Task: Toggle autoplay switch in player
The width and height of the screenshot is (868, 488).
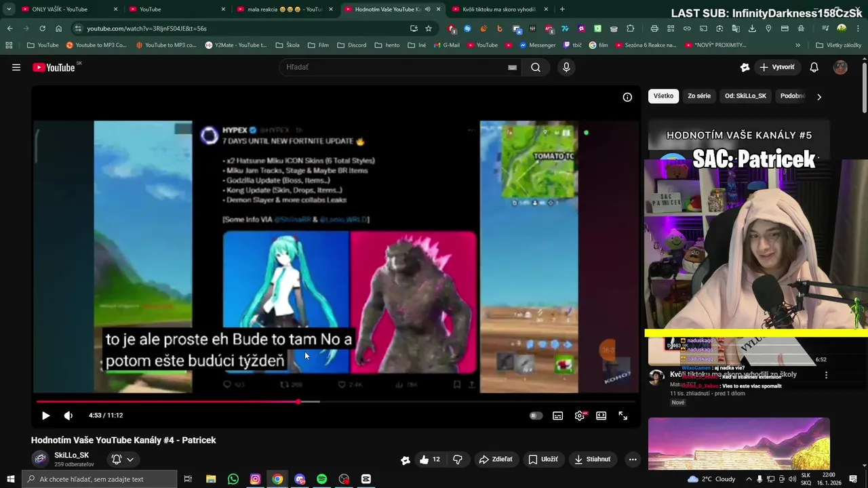Action: 536,415
